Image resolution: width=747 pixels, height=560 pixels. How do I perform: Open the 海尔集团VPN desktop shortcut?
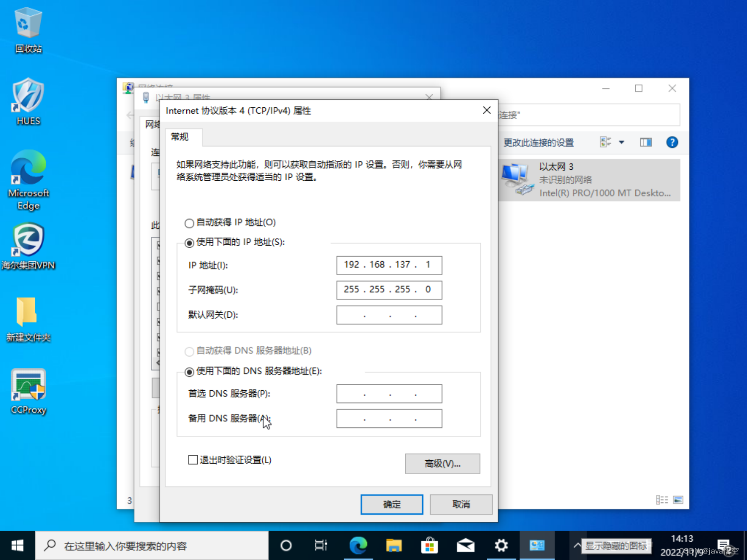click(28, 246)
